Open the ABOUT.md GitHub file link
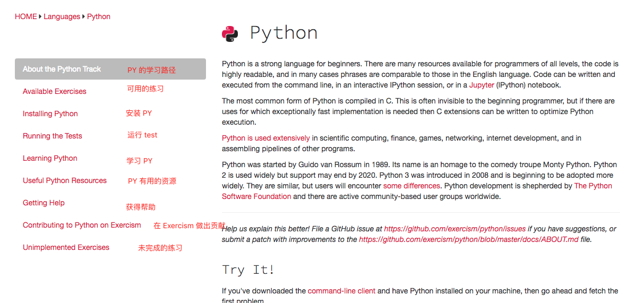Image resolution: width=644 pixels, height=303 pixels. [469, 239]
